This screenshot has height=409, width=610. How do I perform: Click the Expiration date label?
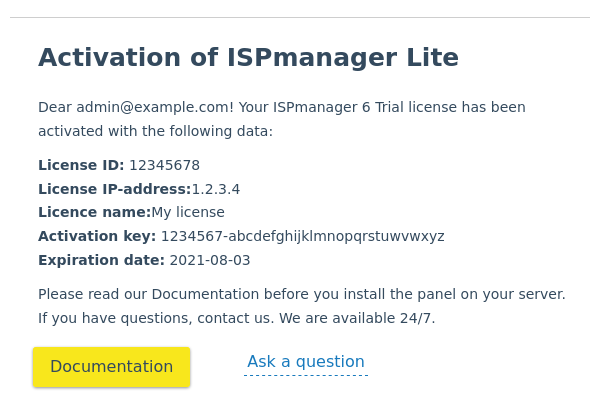(102, 260)
